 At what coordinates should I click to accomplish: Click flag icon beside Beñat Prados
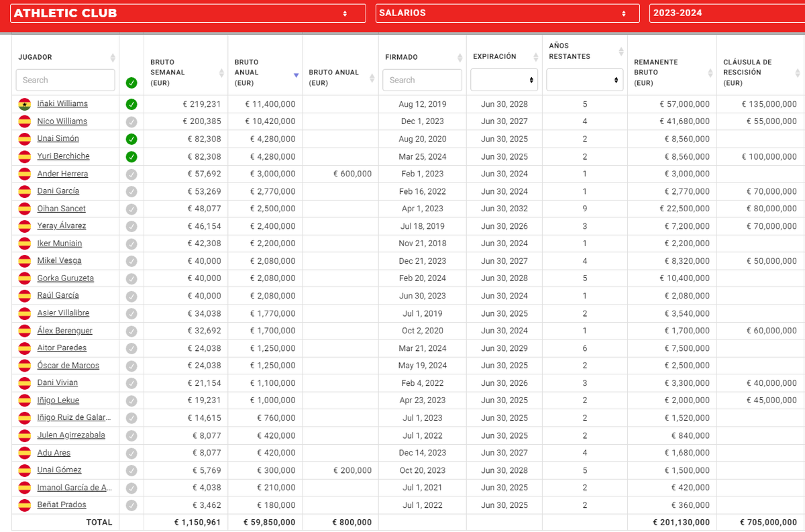[25, 505]
